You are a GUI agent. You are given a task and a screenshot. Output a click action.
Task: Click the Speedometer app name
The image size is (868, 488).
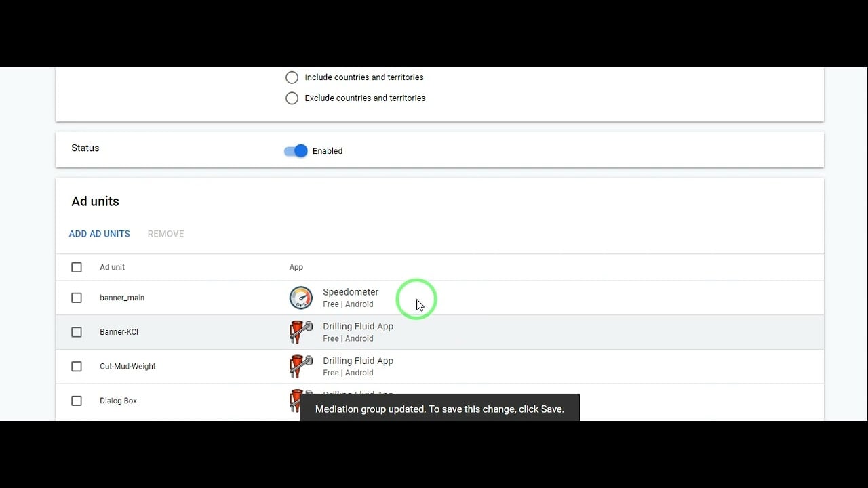point(351,292)
